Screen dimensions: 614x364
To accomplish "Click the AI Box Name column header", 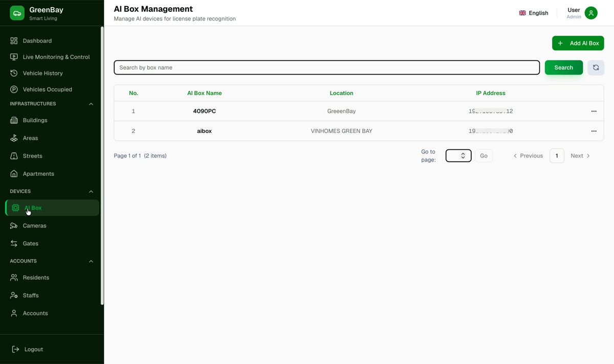I will pyautogui.click(x=204, y=93).
